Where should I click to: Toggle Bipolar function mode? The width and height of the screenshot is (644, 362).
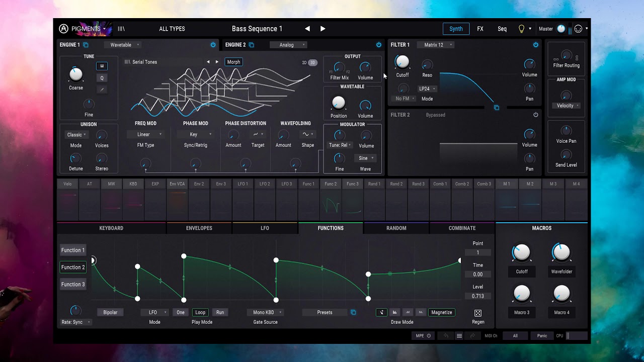(x=110, y=312)
